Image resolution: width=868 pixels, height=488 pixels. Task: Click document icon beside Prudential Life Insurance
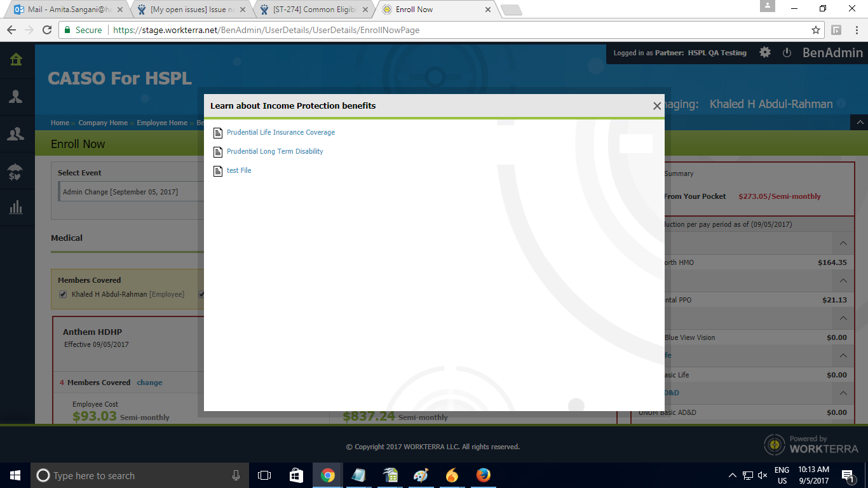[219, 133]
